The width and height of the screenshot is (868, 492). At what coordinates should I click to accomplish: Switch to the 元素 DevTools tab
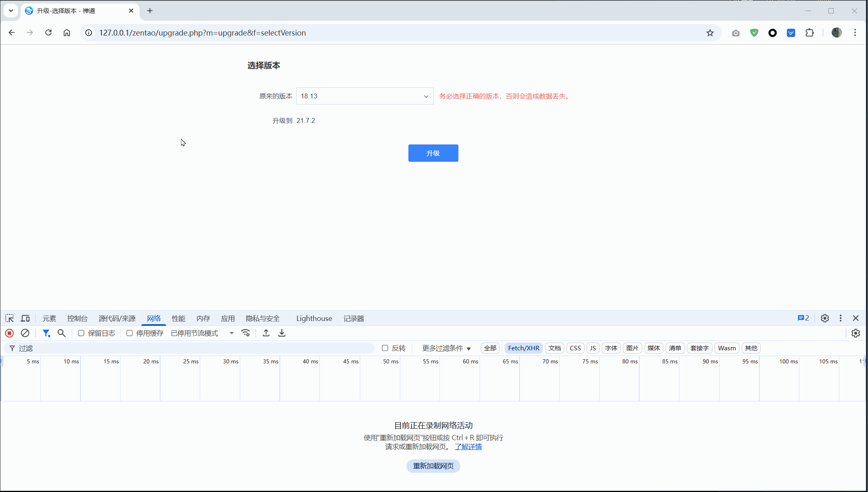coord(49,318)
